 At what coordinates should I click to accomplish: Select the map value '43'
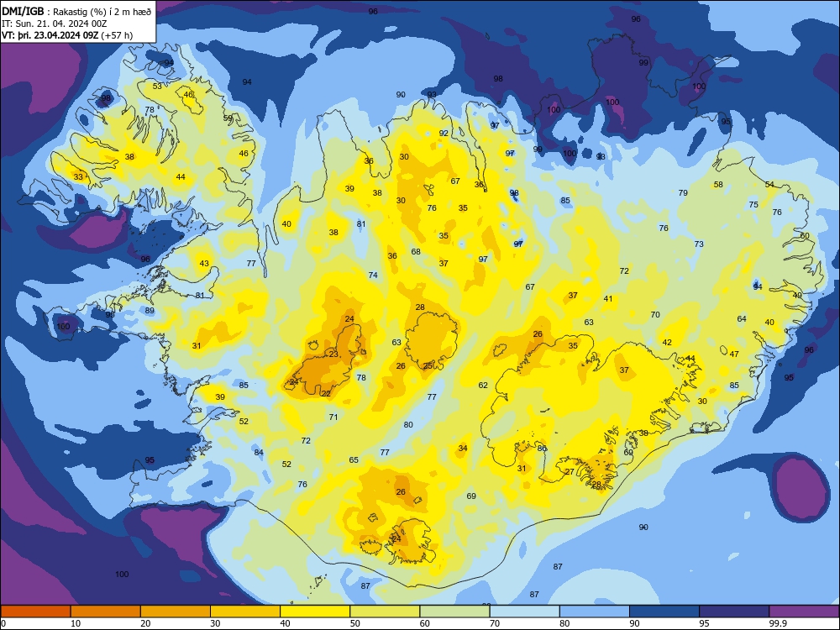[204, 264]
